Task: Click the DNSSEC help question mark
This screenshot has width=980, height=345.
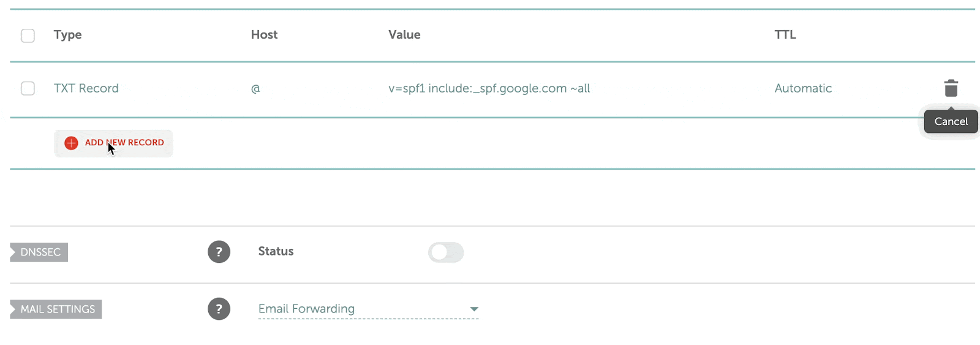Action: [x=219, y=252]
